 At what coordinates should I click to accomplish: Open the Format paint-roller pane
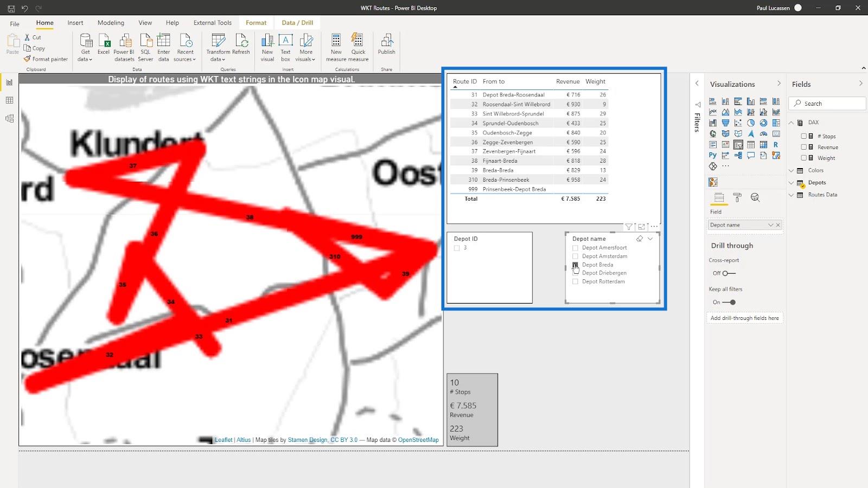[737, 197]
